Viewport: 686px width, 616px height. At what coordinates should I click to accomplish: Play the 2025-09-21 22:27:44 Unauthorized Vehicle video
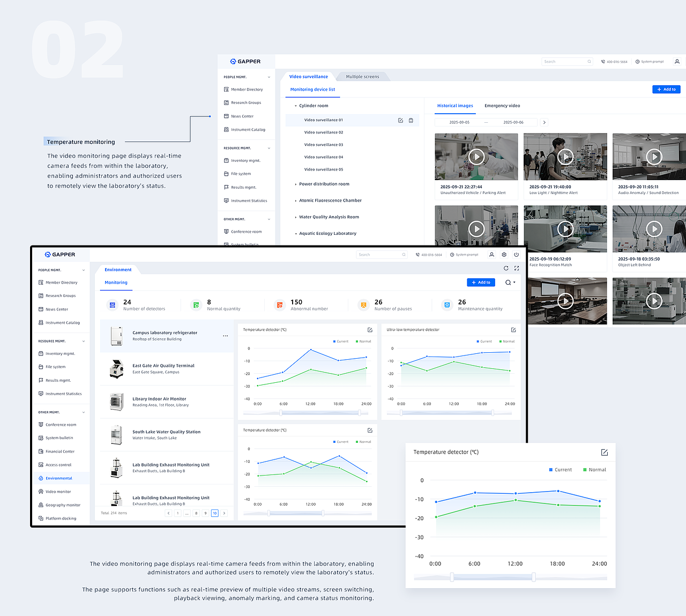pyautogui.click(x=476, y=157)
